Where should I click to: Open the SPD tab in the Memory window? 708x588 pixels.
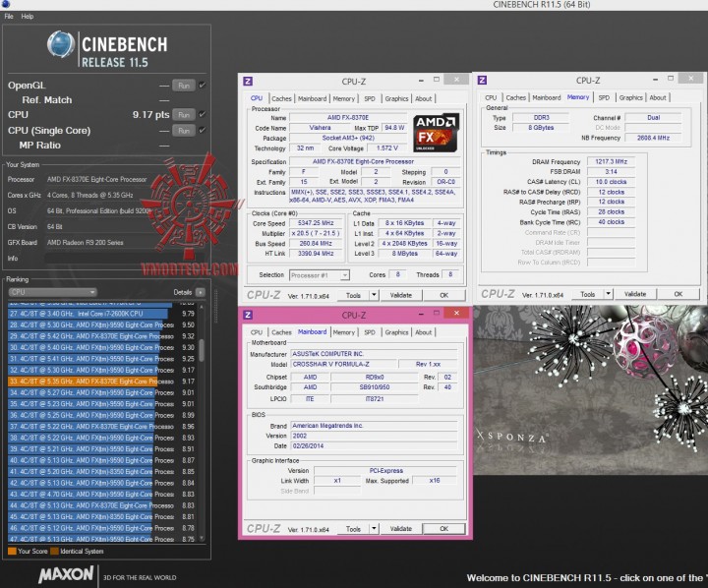click(604, 97)
